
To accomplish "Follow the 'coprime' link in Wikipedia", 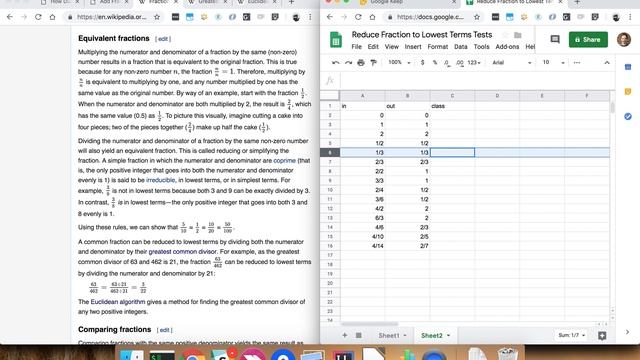I will 284,160.
